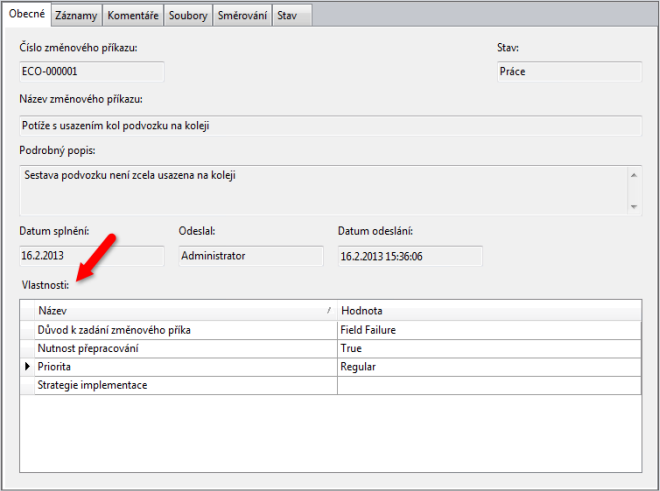Select the Důvod k zadání změnového příka row
The height and width of the screenshot is (491, 660).
point(330,330)
